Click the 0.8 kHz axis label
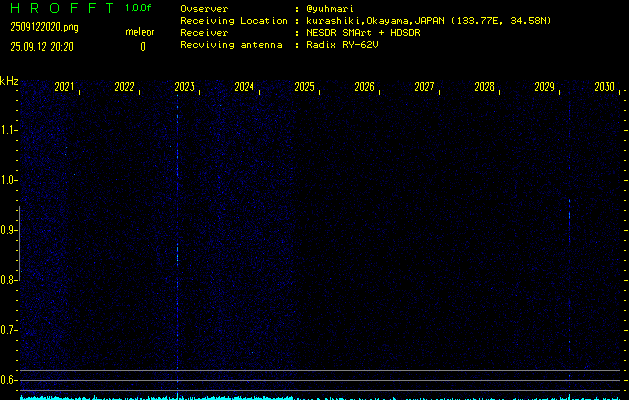629x400 pixels. [x=8, y=280]
